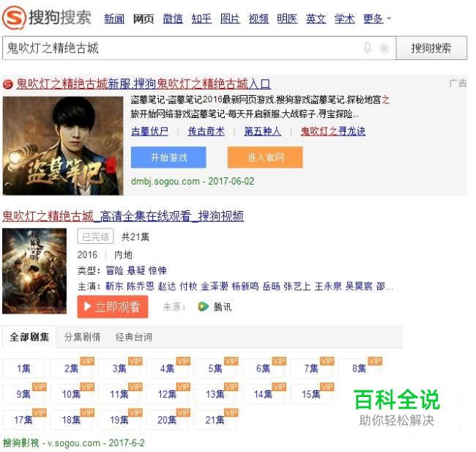
Task: Open the 更多 dropdown in top navigation
Action: [x=377, y=19]
